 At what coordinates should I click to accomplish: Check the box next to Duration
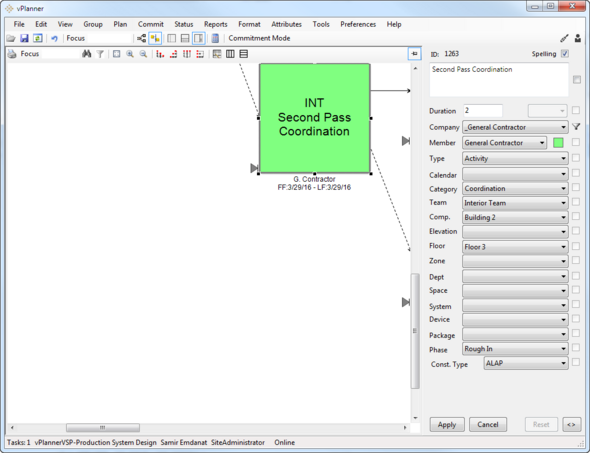(576, 110)
